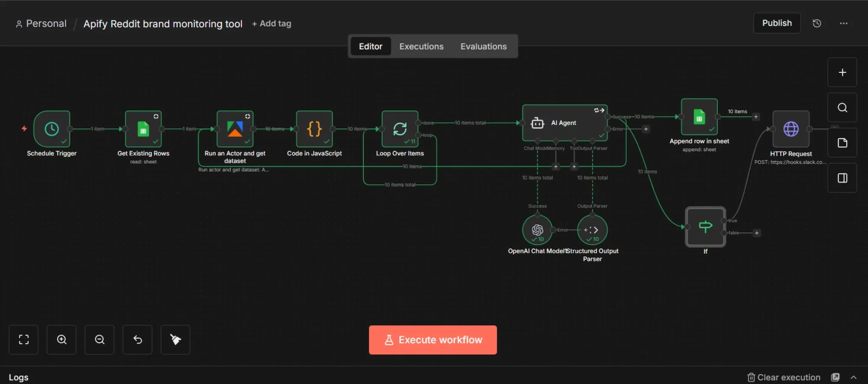The image size is (868, 384).
Task: Open the Schedule Trigger node
Action: pyautogui.click(x=52, y=129)
